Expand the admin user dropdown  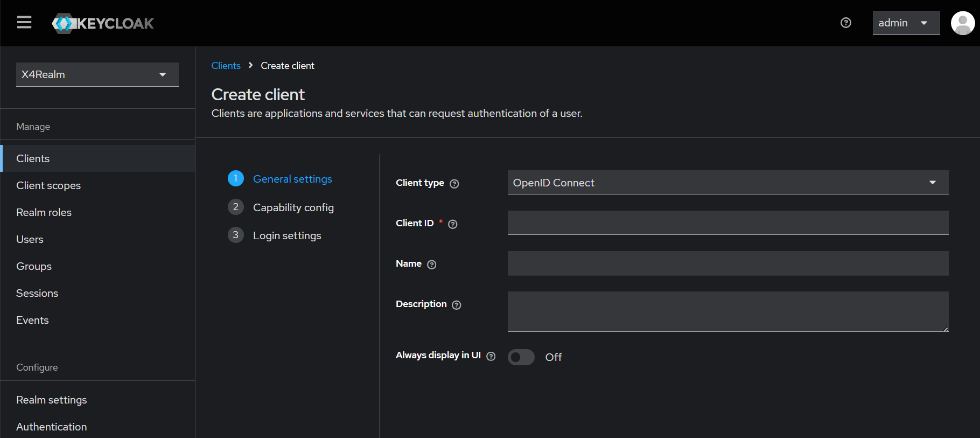pos(906,23)
